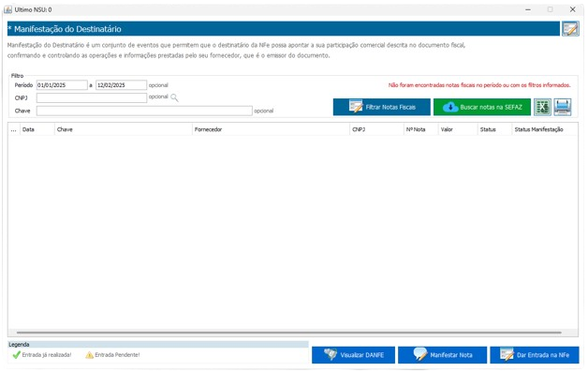Click Manifestar Nota button
Viewport: 588px width, 372px height.
443,355
